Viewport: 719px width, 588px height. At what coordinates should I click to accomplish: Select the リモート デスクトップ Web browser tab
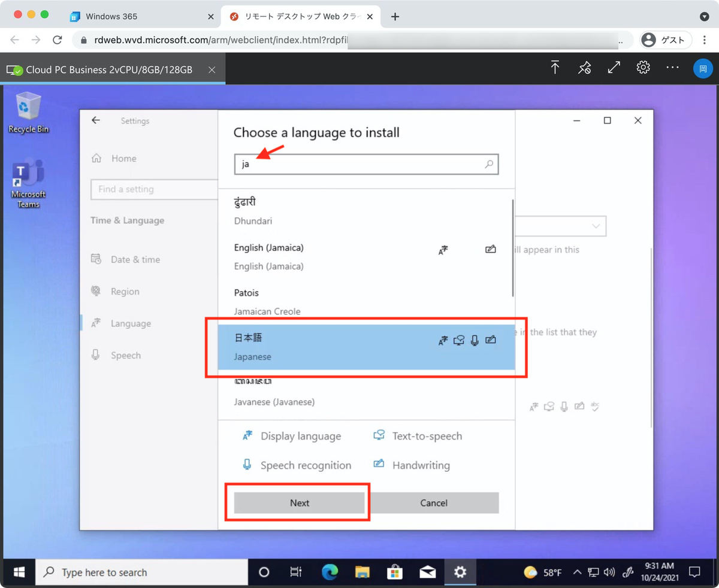point(300,17)
